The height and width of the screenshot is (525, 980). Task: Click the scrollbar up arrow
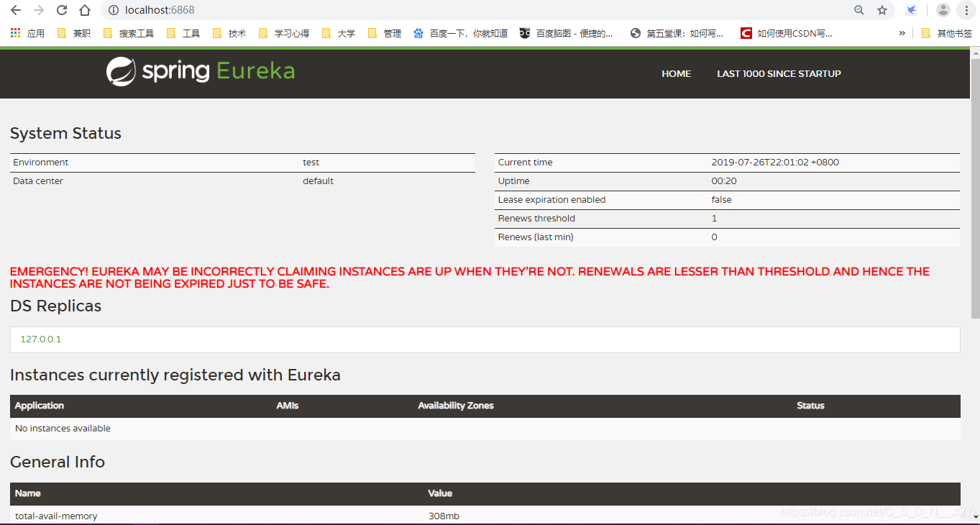click(x=974, y=52)
